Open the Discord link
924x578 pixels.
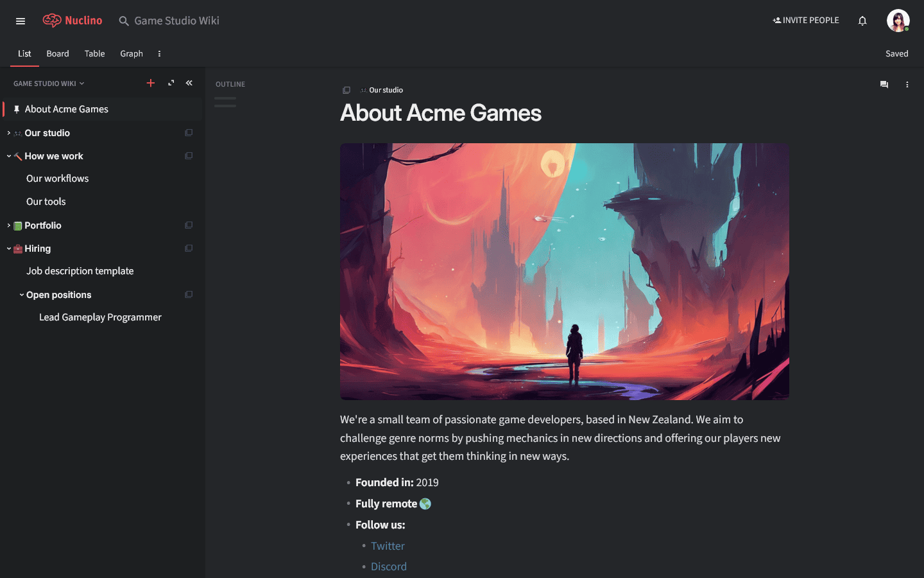point(389,566)
